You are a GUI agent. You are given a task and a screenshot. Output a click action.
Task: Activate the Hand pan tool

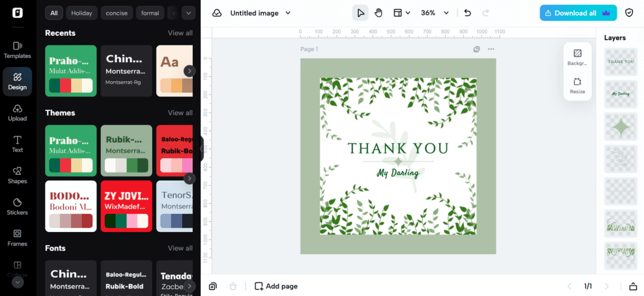coord(379,13)
